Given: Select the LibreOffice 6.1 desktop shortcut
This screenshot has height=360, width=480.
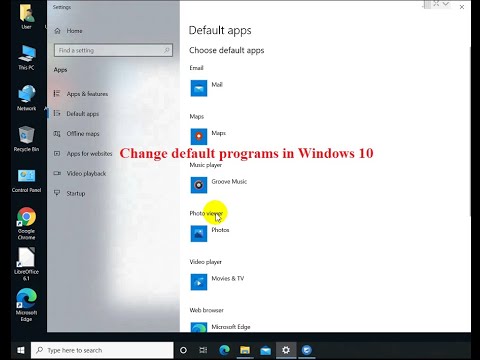Looking at the screenshot, I should point(26,264).
